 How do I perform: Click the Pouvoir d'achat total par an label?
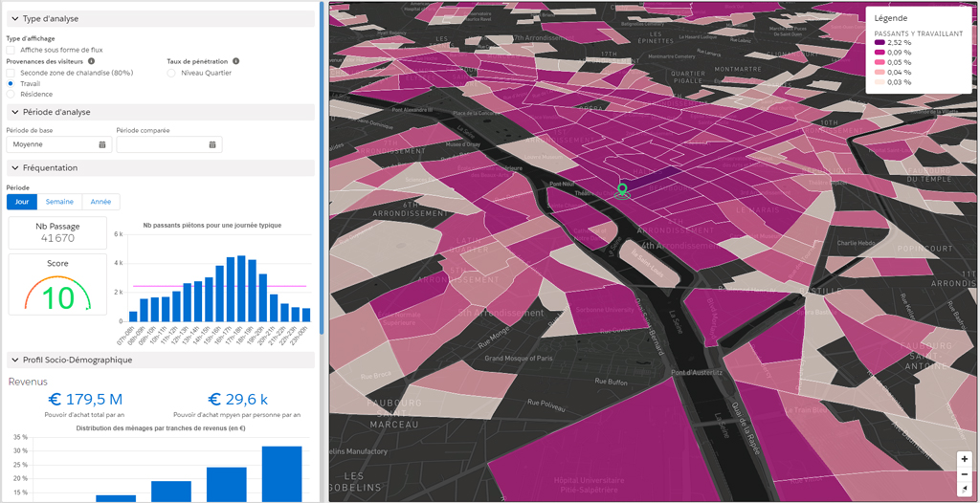click(85, 415)
